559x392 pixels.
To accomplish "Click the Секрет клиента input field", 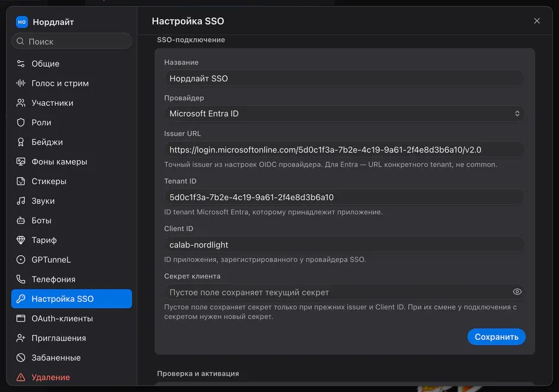I will pyautogui.click(x=344, y=292).
